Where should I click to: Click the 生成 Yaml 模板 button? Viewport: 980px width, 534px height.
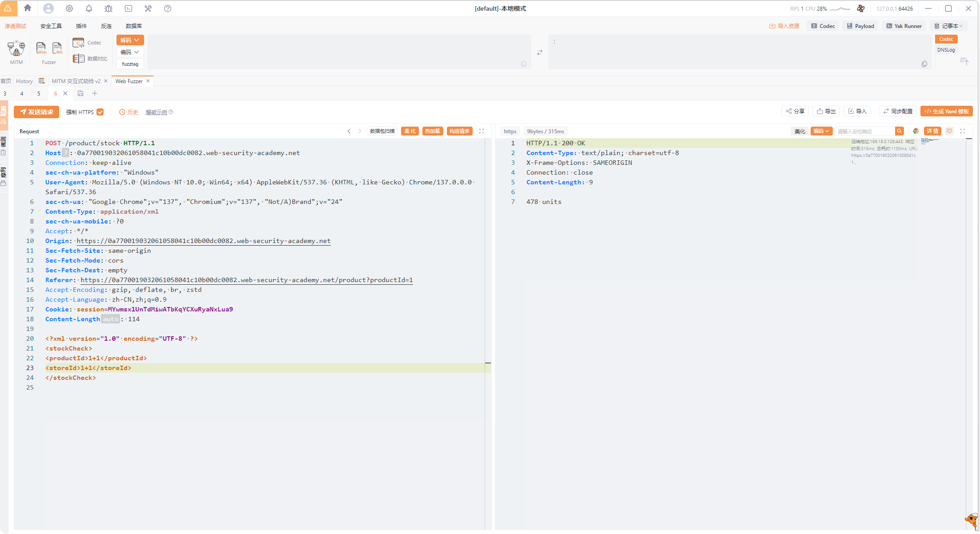tap(946, 111)
